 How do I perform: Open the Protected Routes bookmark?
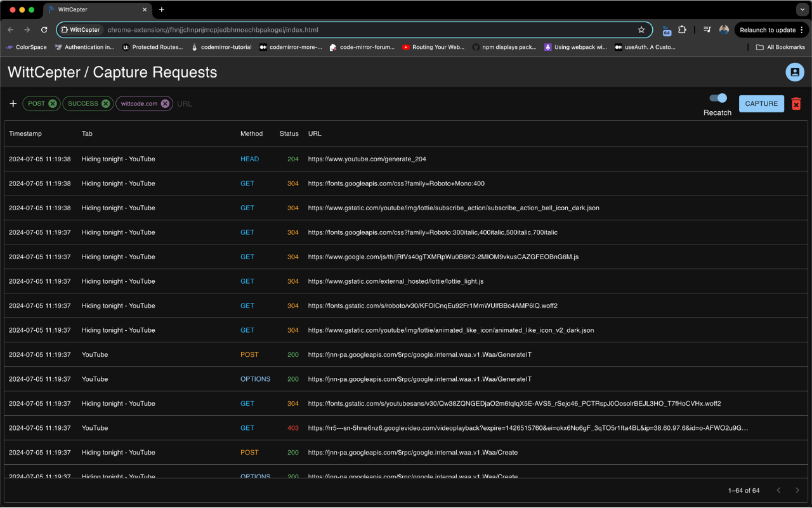pyautogui.click(x=152, y=47)
